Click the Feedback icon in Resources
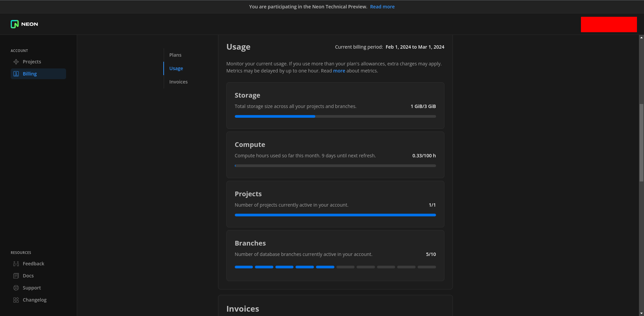Screen dimensions: 644x316 point(16,264)
